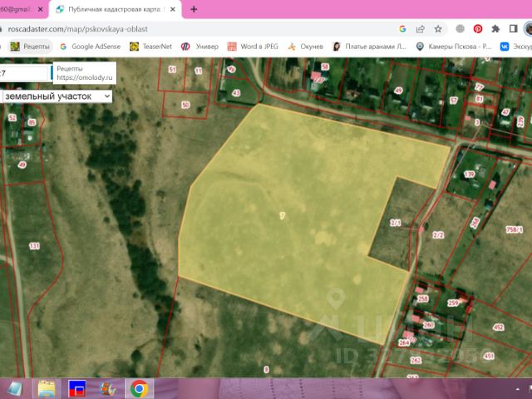
Task: Select parcel 451 on the map
Action: (x=489, y=356)
